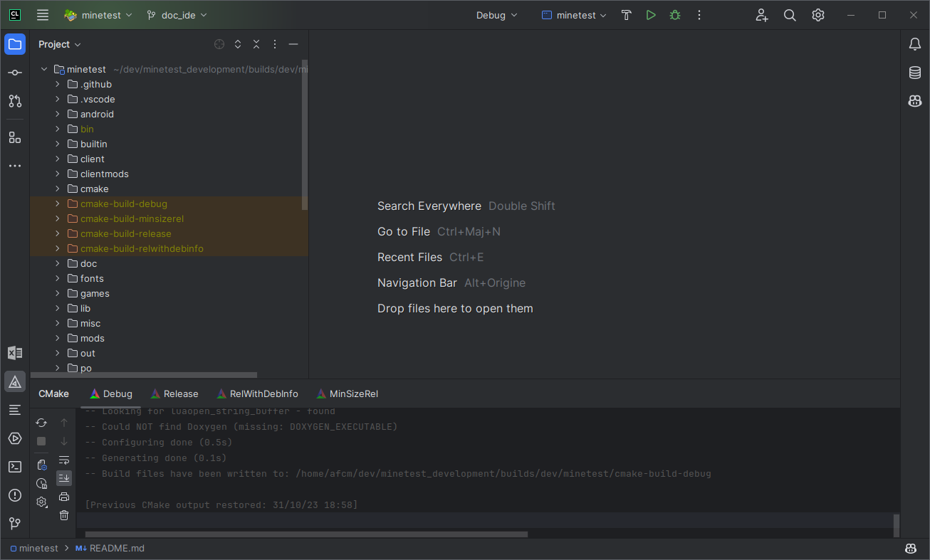Toggle the CMake tool window visibility

coord(15,381)
